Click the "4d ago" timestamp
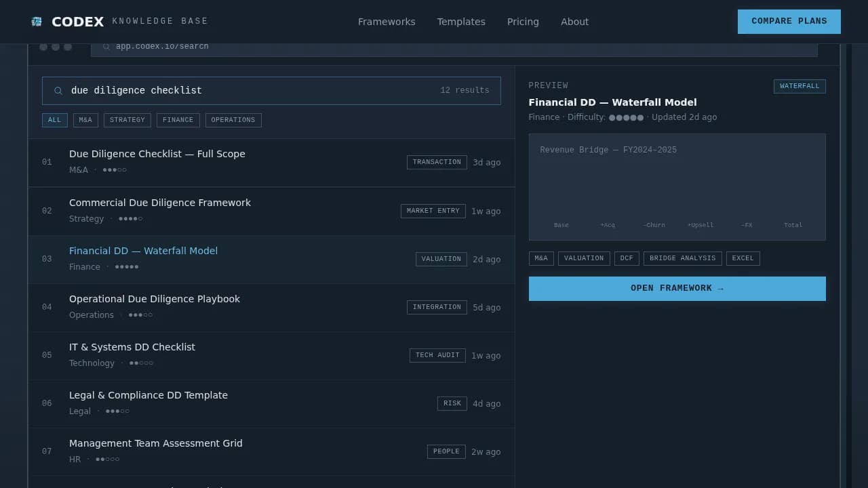 487,404
